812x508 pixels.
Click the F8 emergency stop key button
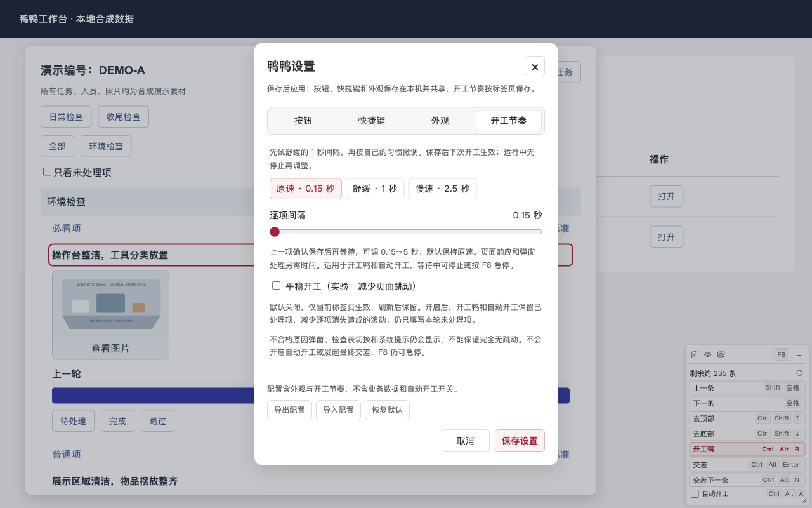[x=781, y=355]
